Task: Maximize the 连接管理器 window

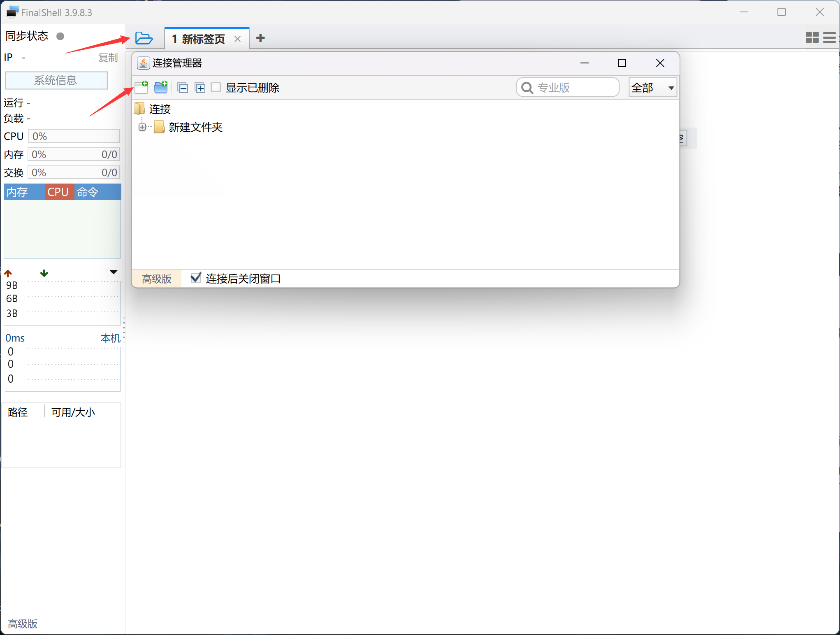Action: pos(622,63)
